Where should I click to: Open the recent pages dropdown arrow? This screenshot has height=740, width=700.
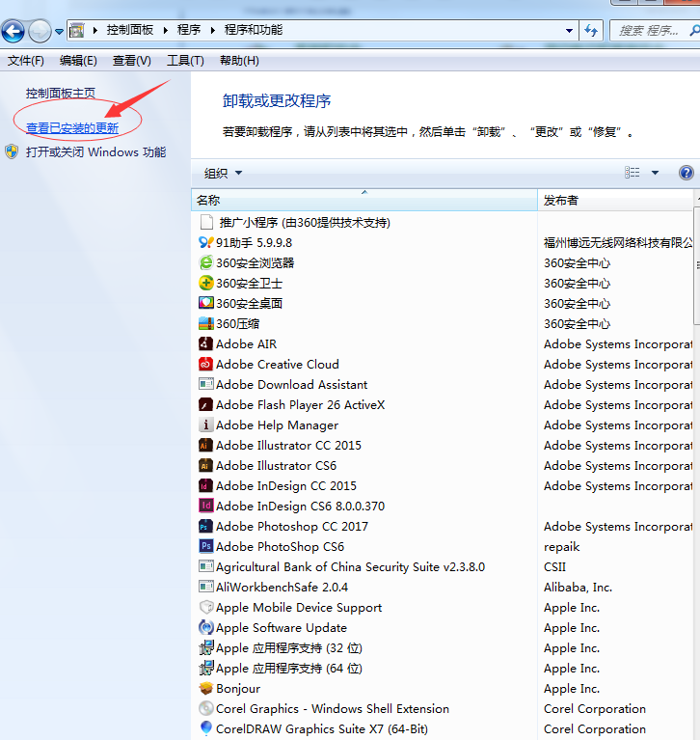tap(59, 32)
